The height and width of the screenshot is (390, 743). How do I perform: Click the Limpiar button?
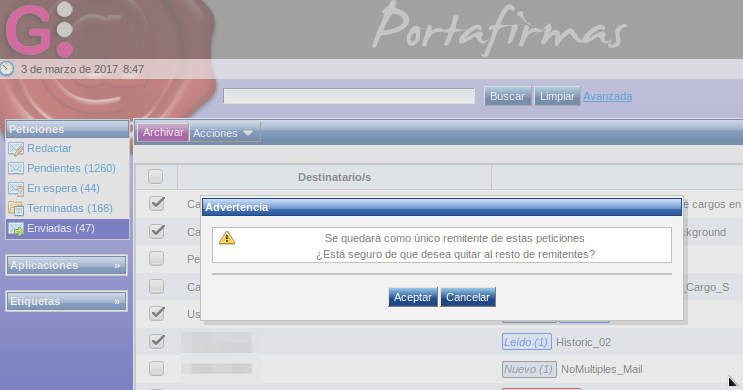[557, 96]
